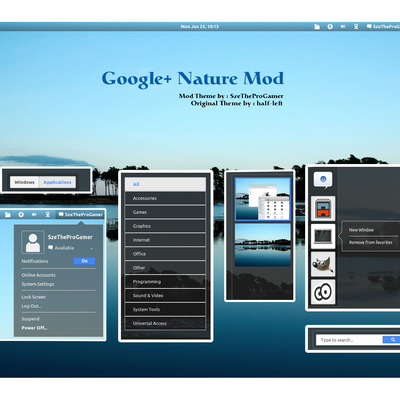Select the System Tools category
This screenshot has width=400, height=400.
tap(165, 309)
